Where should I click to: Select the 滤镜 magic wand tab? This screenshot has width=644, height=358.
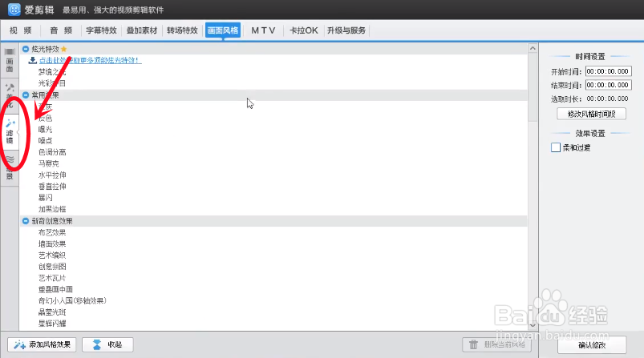[10, 131]
